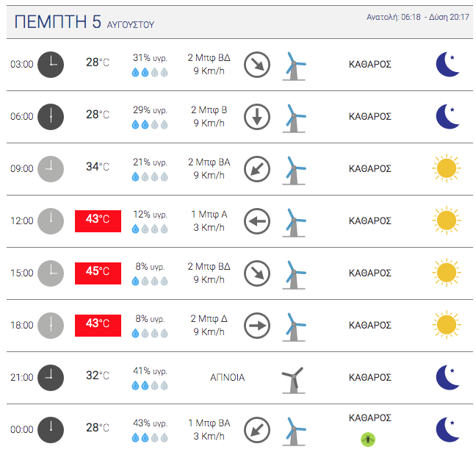Click the ΑΠΝΟΙΑ wind label at 21:00
Screen dimensions: 476x455
227,377
